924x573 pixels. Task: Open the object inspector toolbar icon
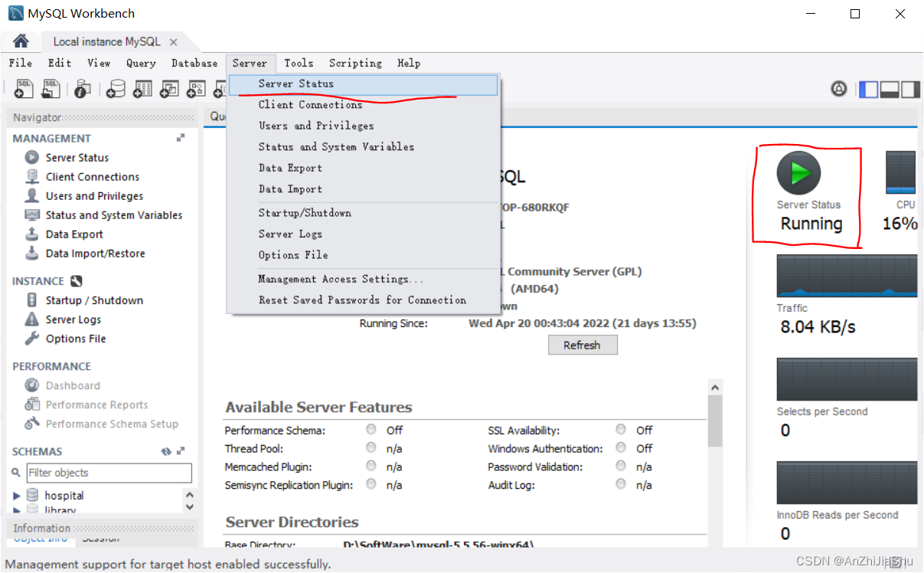(83, 89)
